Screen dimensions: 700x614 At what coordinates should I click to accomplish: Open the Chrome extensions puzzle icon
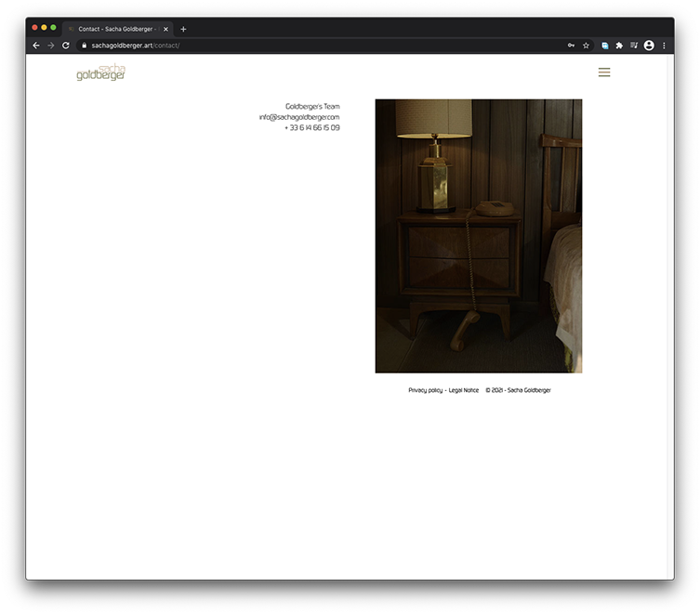click(619, 45)
